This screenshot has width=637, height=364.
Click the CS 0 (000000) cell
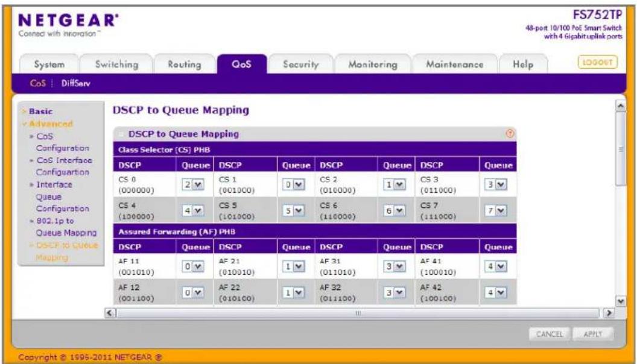coord(145,184)
